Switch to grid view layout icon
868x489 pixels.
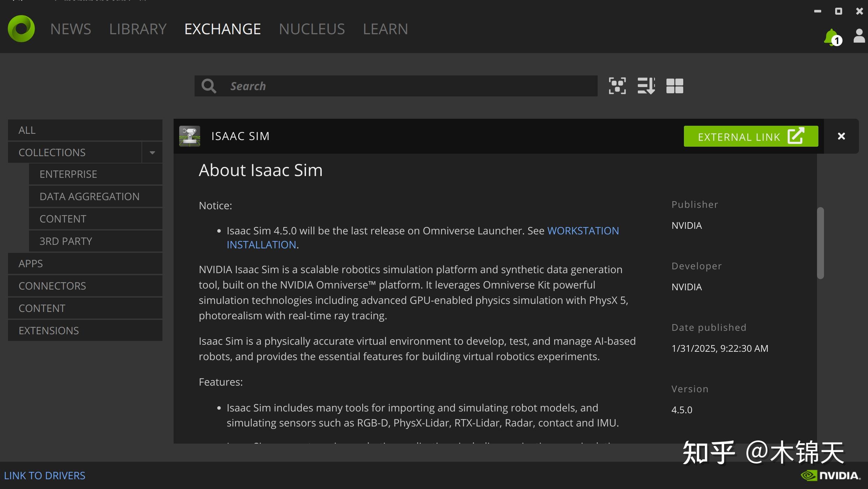tap(674, 86)
